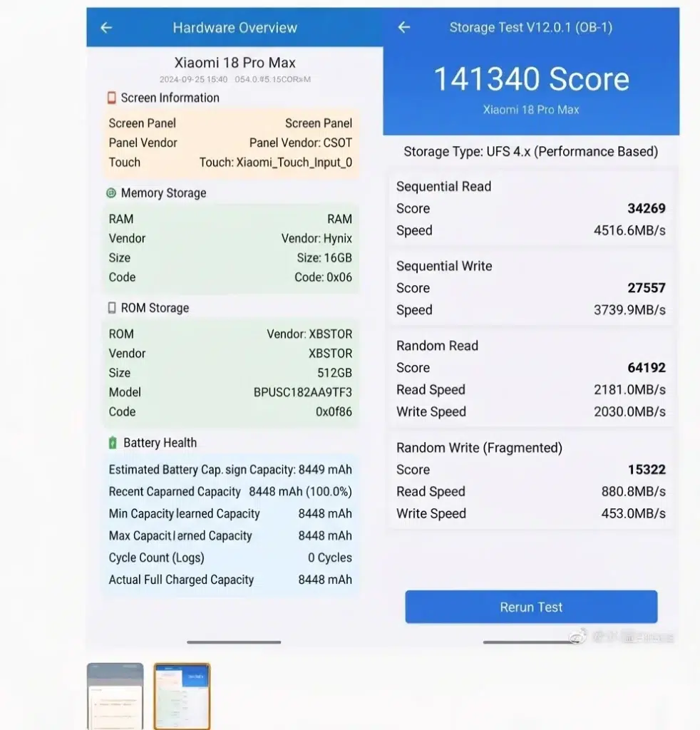Tap the Xiaomi 18 Pro Max device name heading
This screenshot has height=730, width=700.
(235, 63)
